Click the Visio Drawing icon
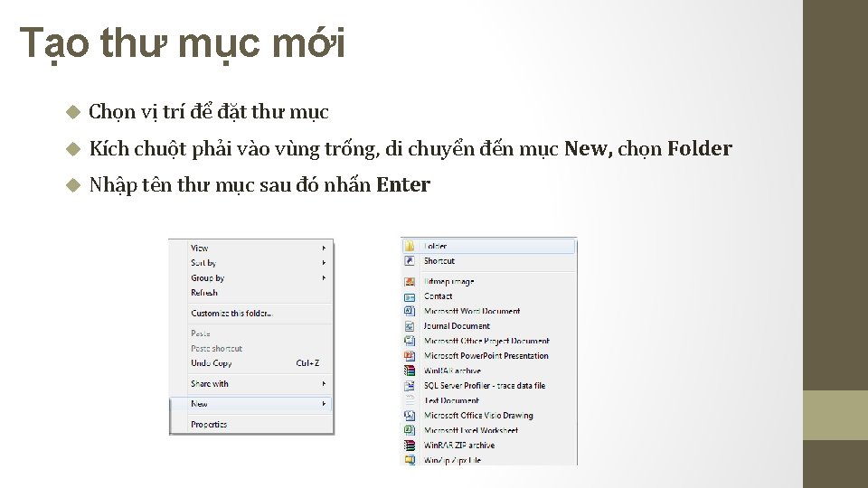The height and width of the screenshot is (488, 868). click(410, 415)
